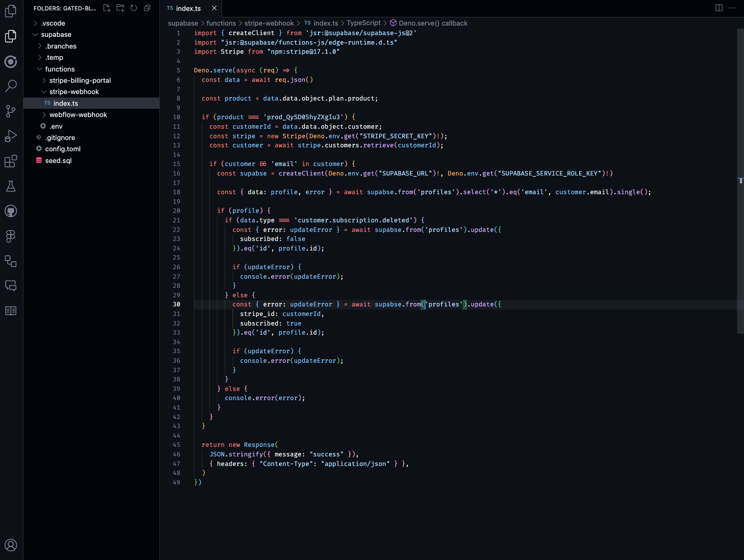Open the Run and Debug view
744x560 pixels.
pyautogui.click(x=11, y=136)
